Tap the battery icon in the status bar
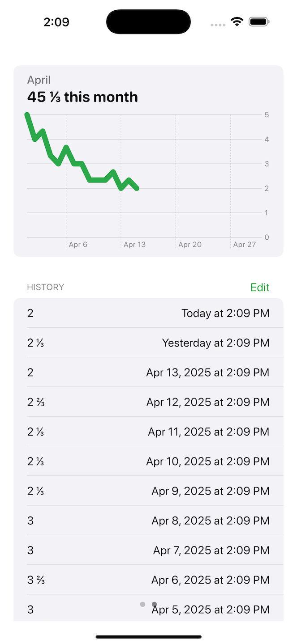 click(258, 21)
